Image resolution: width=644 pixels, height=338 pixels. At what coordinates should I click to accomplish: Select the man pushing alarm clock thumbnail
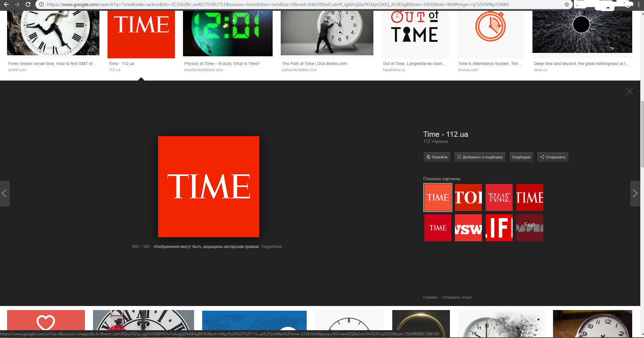(x=327, y=33)
